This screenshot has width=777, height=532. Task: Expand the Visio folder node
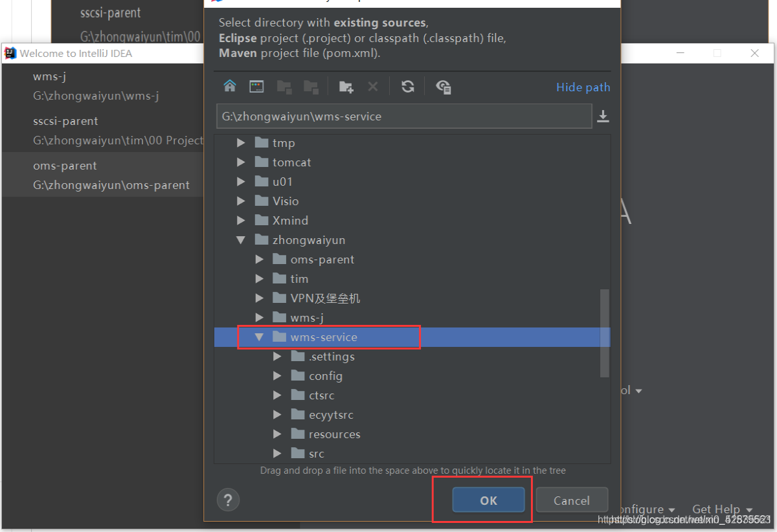pos(241,201)
